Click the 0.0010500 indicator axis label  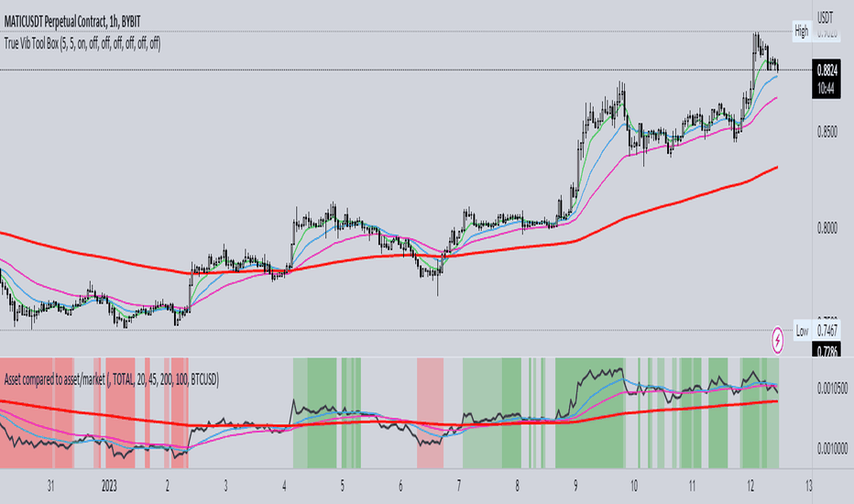coord(832,389)
